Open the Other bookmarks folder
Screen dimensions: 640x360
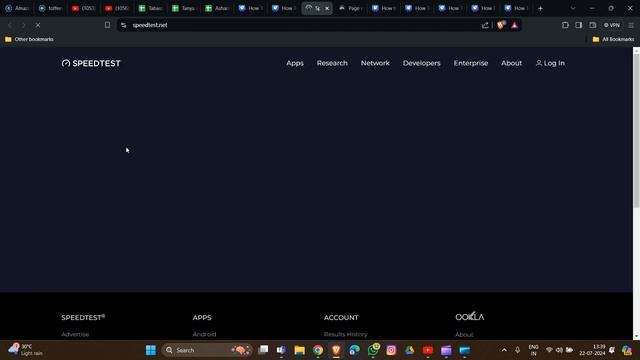tap(29, 39)
